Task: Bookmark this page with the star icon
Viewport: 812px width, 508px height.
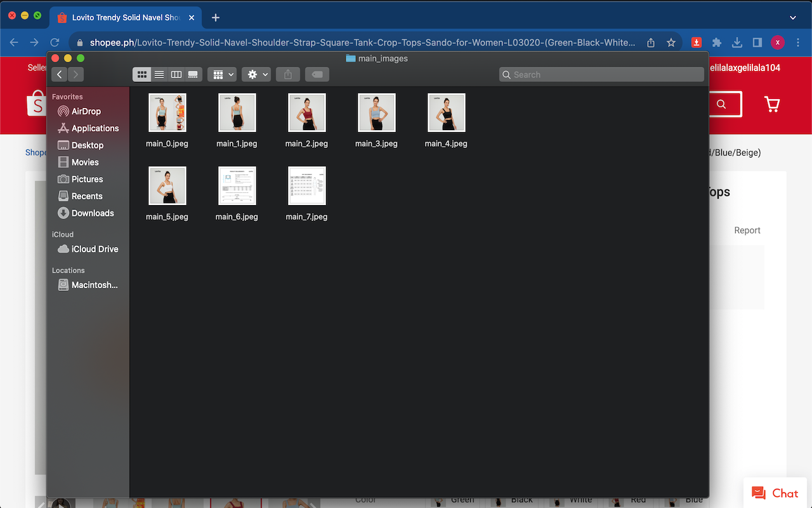Action: point(671,43)
